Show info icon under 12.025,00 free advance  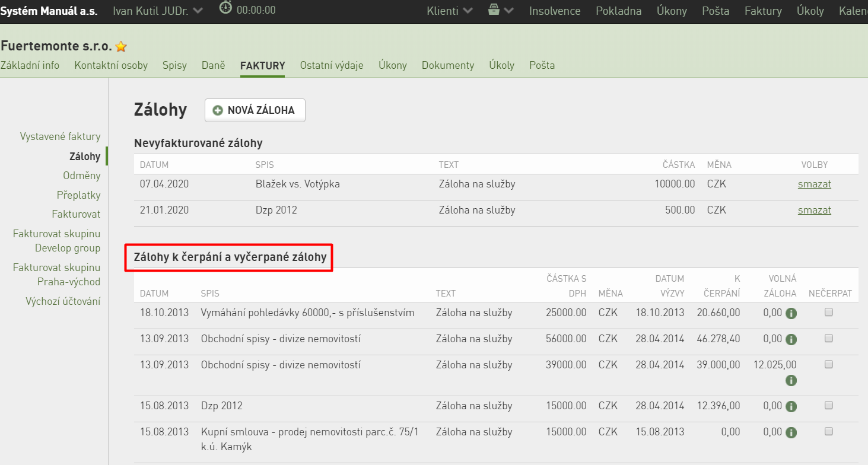pos(791,380)
